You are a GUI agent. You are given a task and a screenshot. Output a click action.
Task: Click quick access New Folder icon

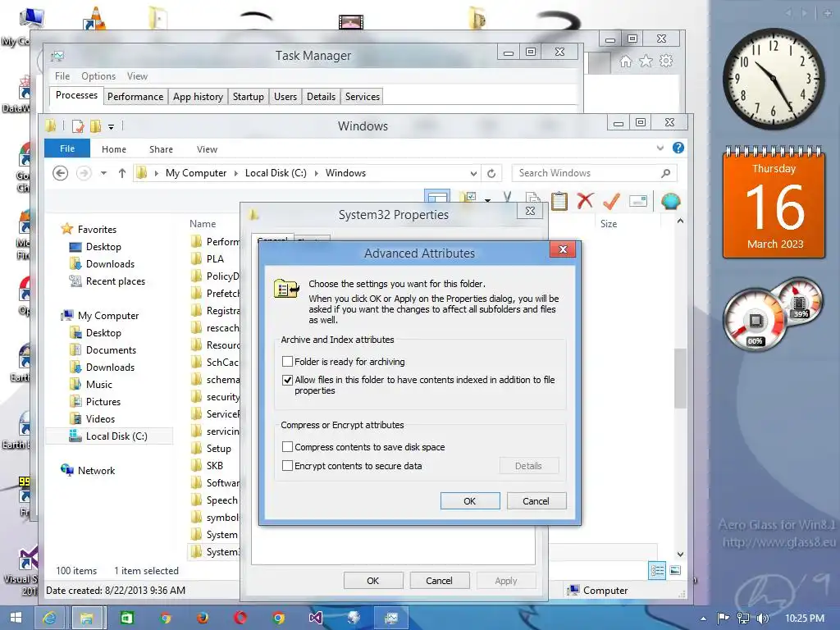95,126
